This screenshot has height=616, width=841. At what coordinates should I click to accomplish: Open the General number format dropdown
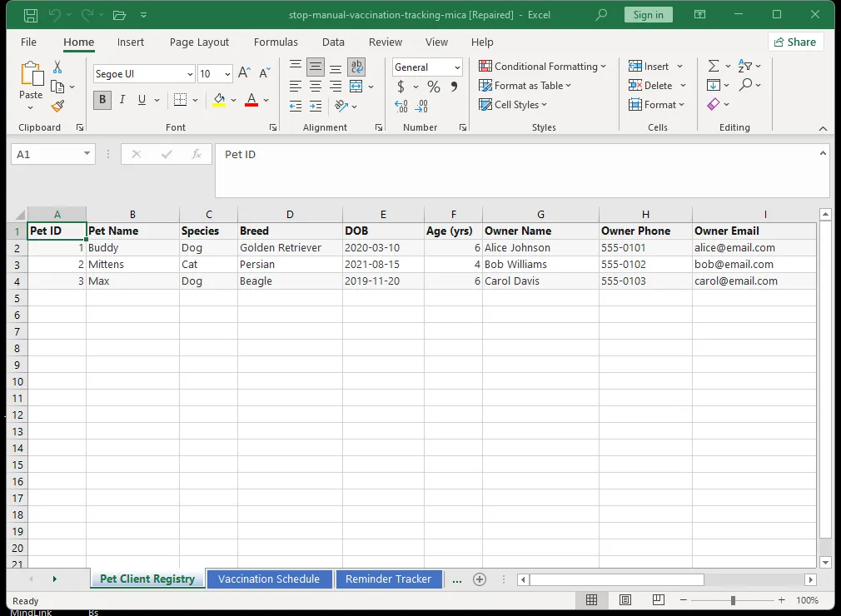457,67
